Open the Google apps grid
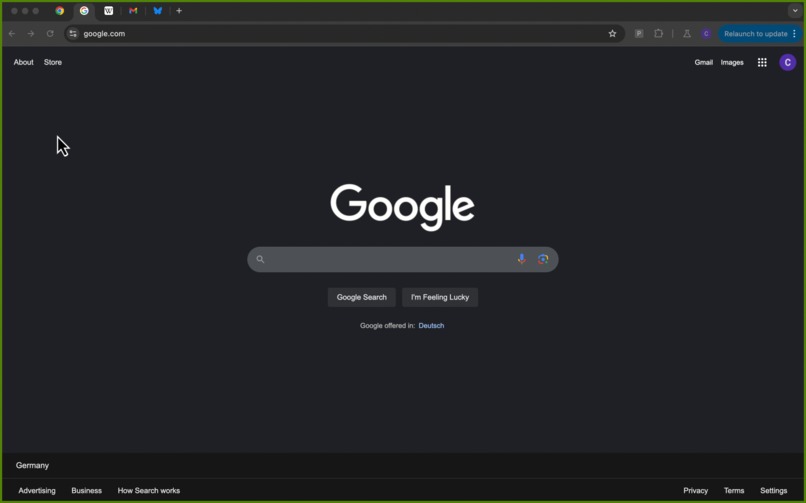The image size is (806, 503). (x=762, y=63)
